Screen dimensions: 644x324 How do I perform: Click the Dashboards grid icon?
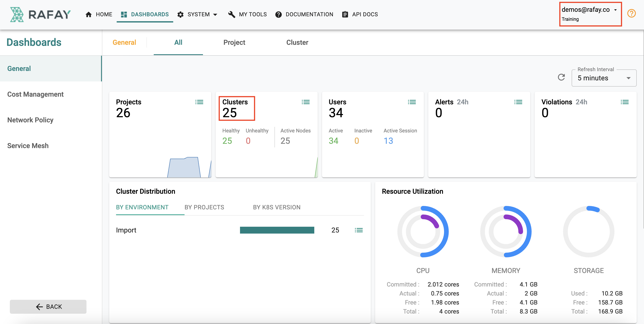(124, 15)
